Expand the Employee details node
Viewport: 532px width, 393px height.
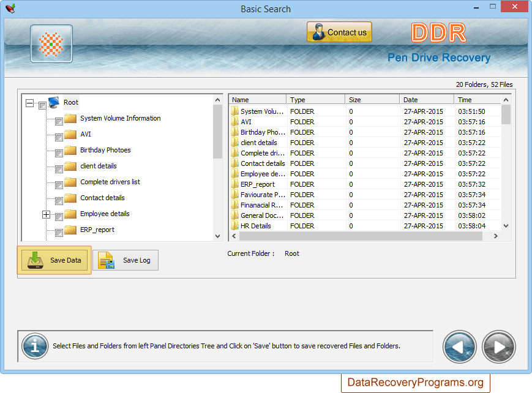46,214
